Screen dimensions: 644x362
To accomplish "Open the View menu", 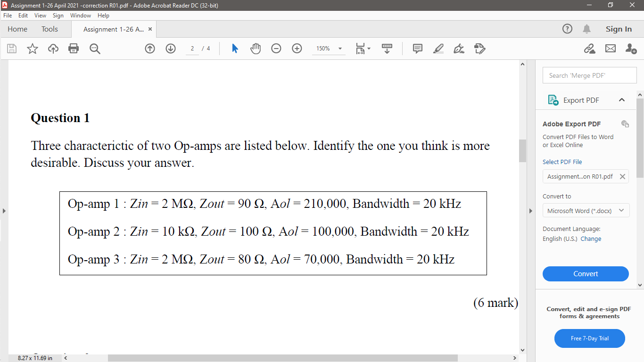I will tap(40, 15).
